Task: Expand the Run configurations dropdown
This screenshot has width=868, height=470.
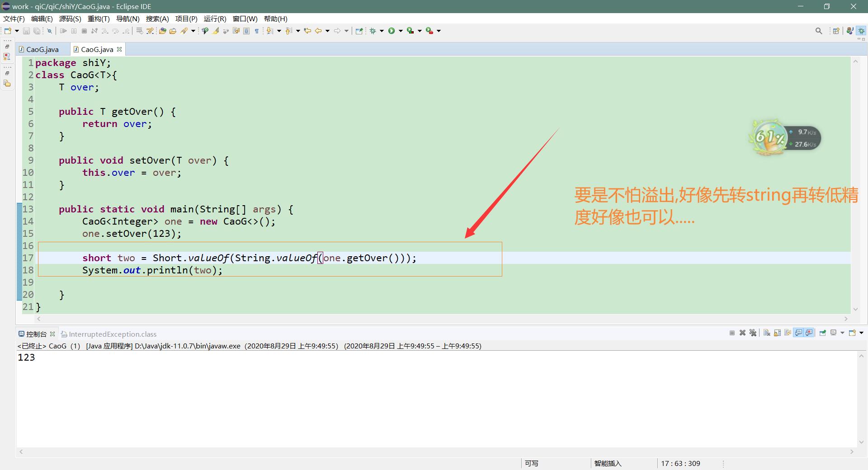Action: click(x=401, y=31)
